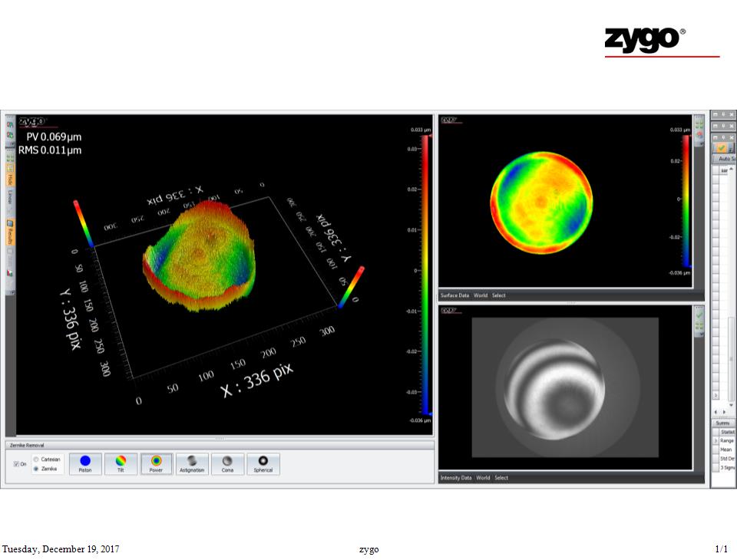Enable Coma removal

(x=227, y=464)
